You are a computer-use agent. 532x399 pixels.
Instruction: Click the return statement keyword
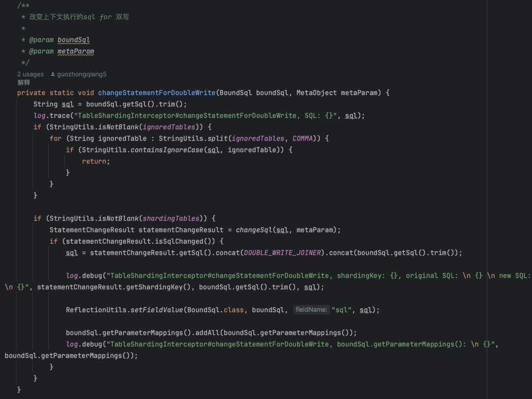click(94, 161)
